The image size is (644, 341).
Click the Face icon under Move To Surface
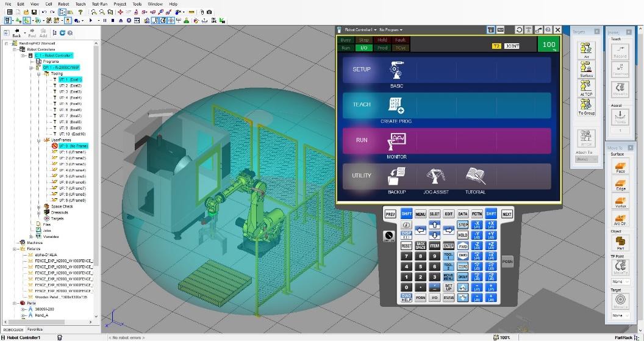pos(620,167)
